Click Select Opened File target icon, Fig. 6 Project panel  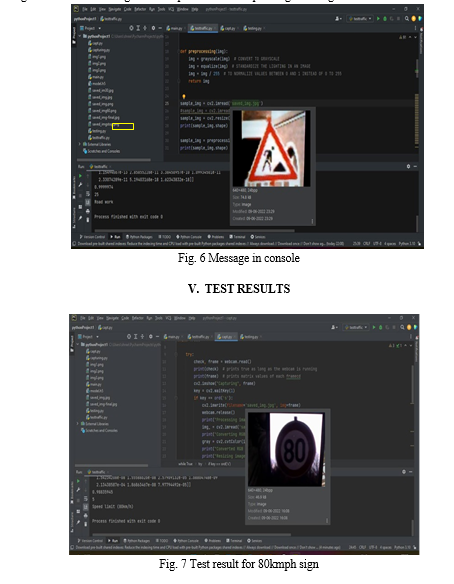pos(131,28)
